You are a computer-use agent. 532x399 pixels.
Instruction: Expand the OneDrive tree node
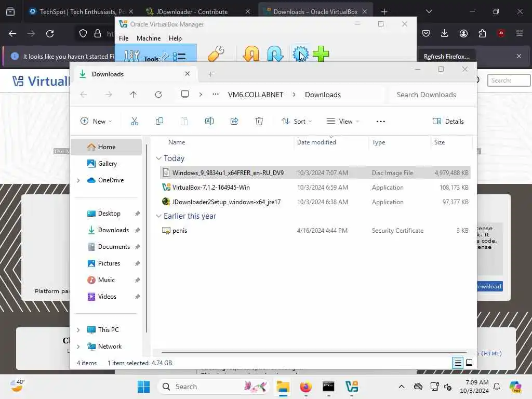pos(78,180)
